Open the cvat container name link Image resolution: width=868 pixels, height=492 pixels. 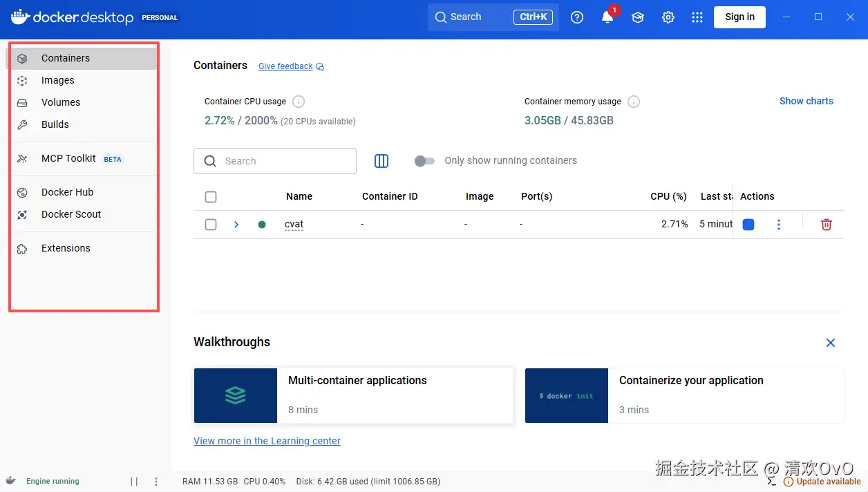tap(294, 225)
